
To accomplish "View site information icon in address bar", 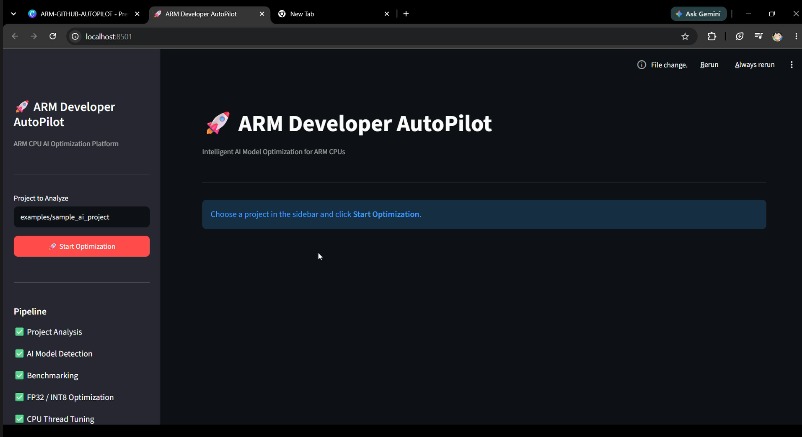I will pos(75,36).
